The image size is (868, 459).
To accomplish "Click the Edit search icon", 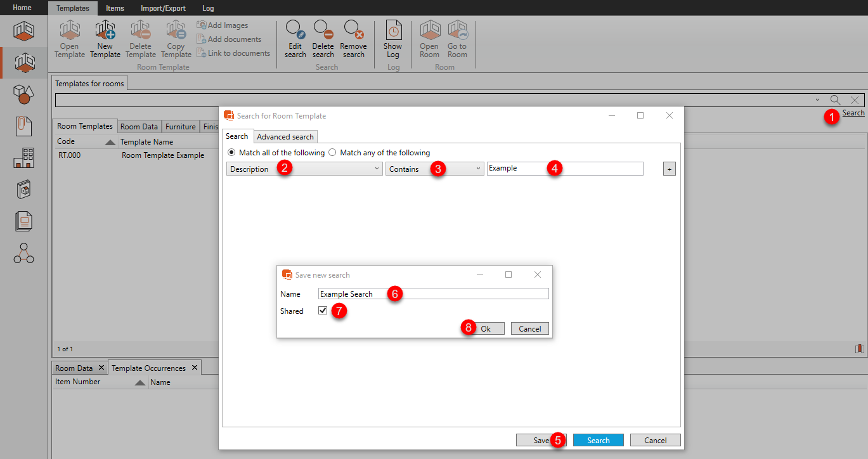I will [295, 31].
